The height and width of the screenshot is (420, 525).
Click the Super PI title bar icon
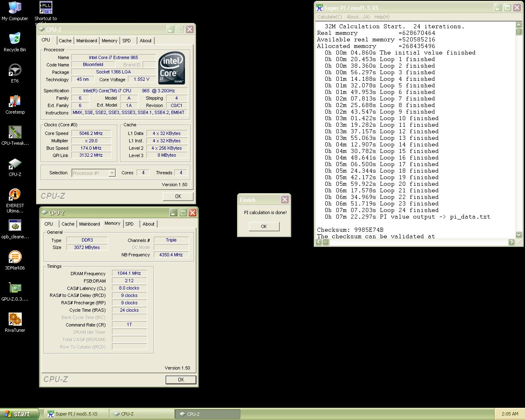click(319, 7)
